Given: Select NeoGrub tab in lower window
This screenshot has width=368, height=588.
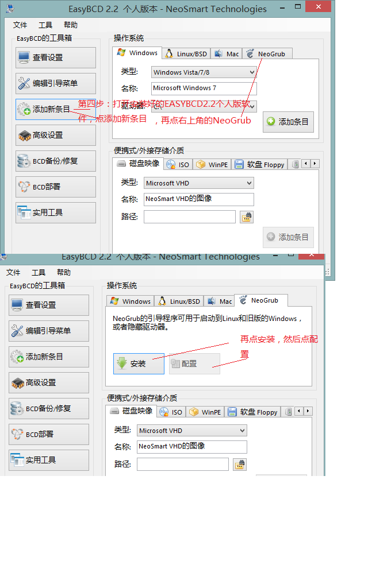Looking at the screenshot, I should tap(261, 300).
